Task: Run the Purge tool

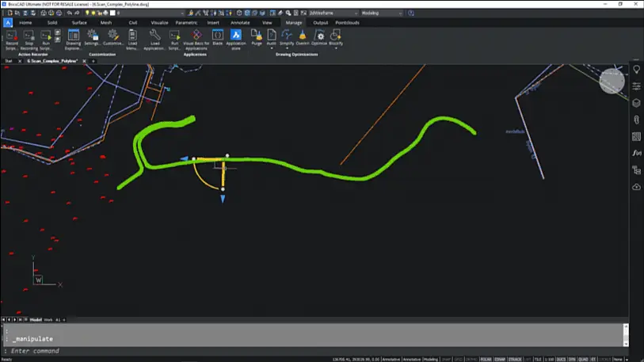Action: tap(256, 36)
